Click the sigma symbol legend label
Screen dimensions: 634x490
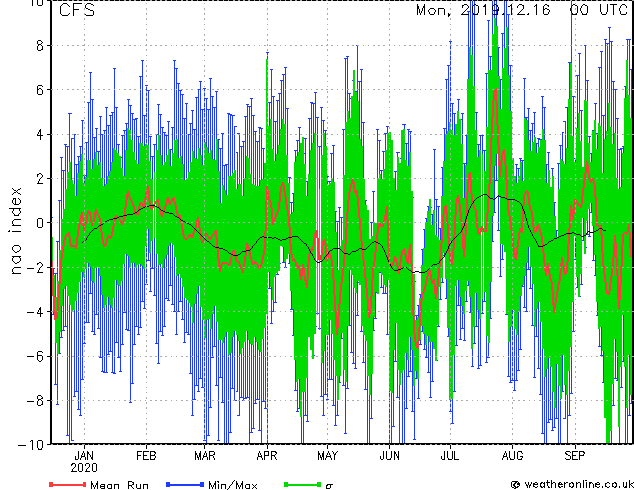coord(329,486)
